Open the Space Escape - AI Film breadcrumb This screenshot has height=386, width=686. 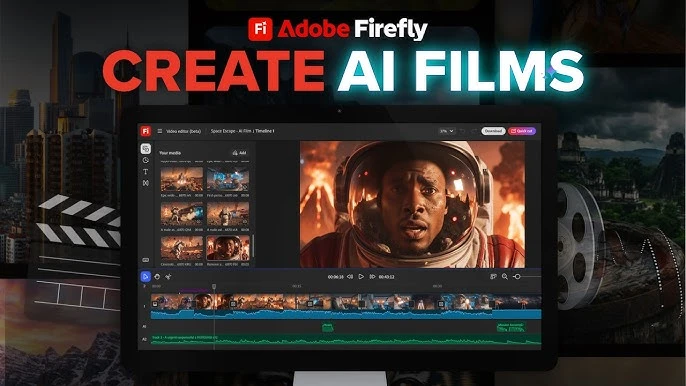coord(231,131)
